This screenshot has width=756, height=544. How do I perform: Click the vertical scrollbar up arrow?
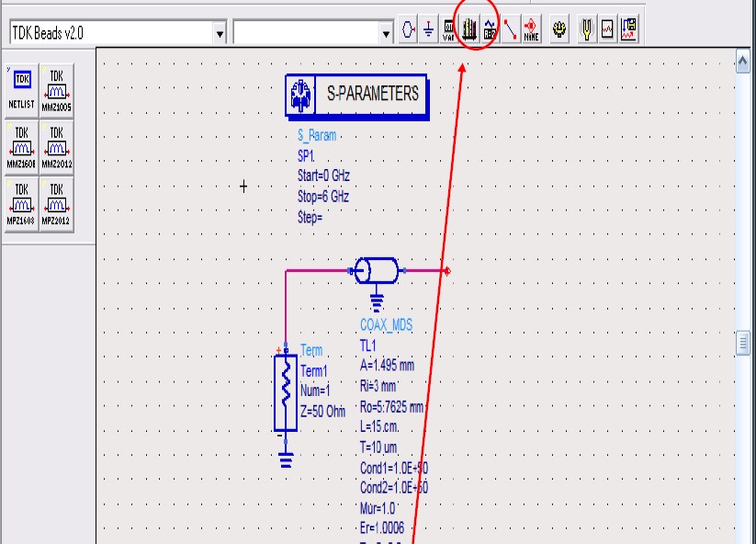(x=743, y=62)
